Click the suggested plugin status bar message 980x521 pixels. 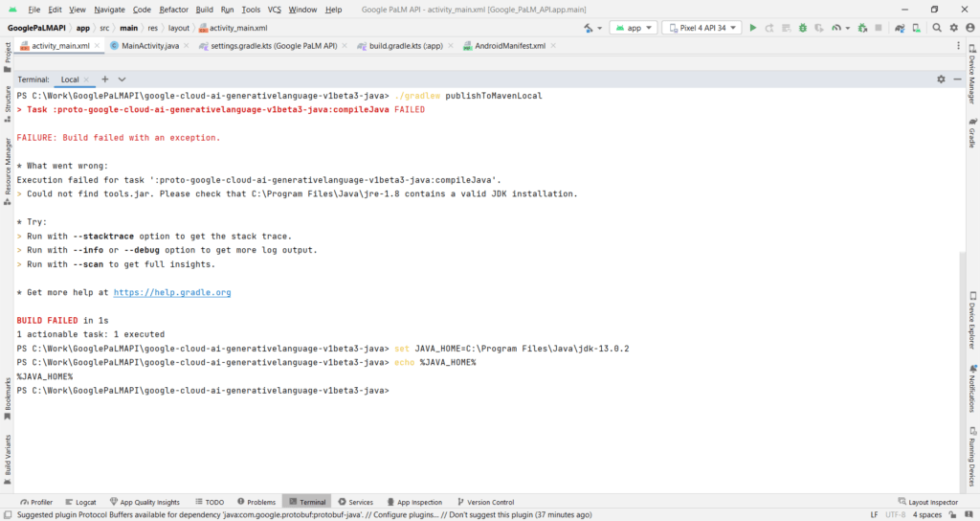pyautogui.click(x=303, y=514)
